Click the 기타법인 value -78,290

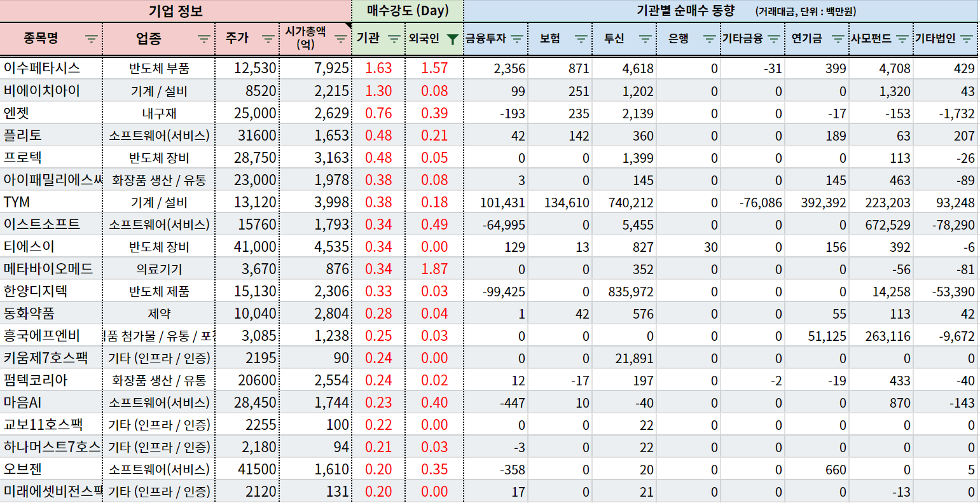pos(946,224)
